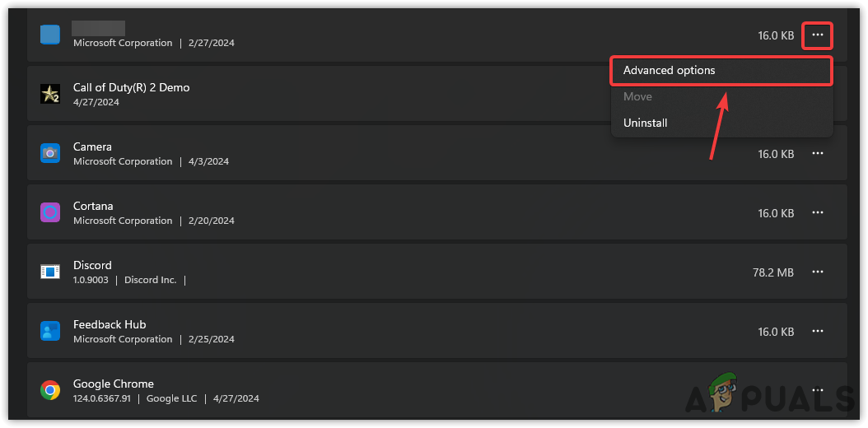Choose Advanced options from the context menu
The width and height of the screenshot is (868, 428).
pos(670,71)
